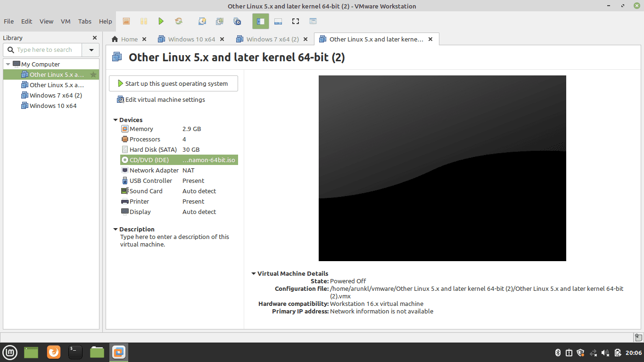Click the Bluetooth tray icon

pyautogui.click(x=557, y=353)
